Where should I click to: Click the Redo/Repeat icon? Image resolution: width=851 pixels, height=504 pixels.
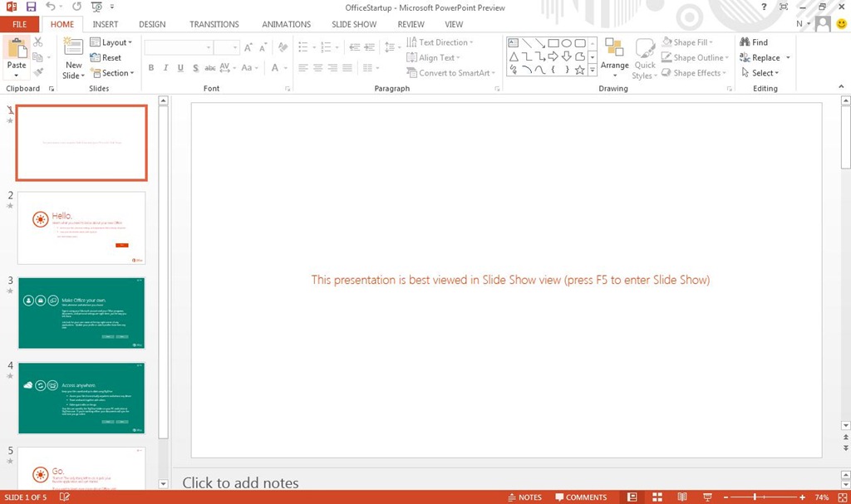point(76,7)
